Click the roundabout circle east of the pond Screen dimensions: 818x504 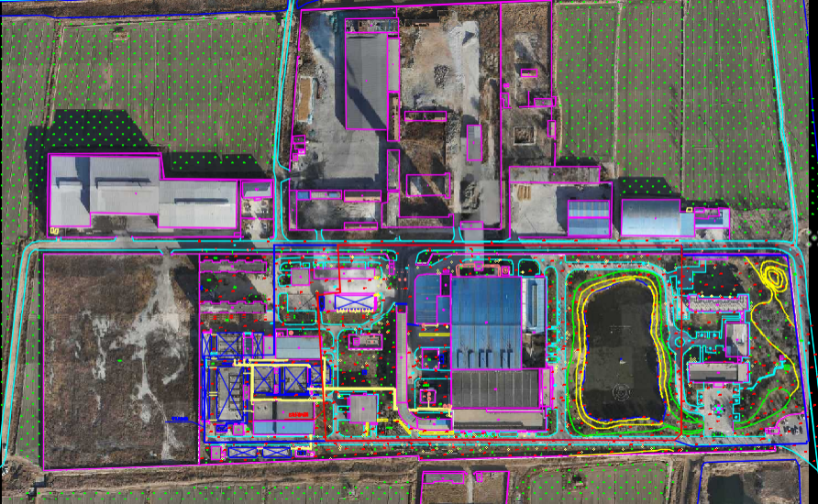tap(681, 341)
